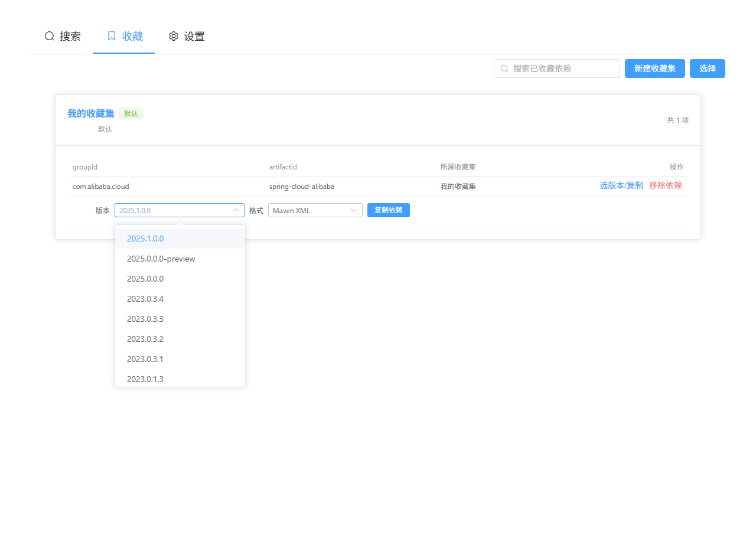Open the 搜索 tab

[x=63, y=36]
